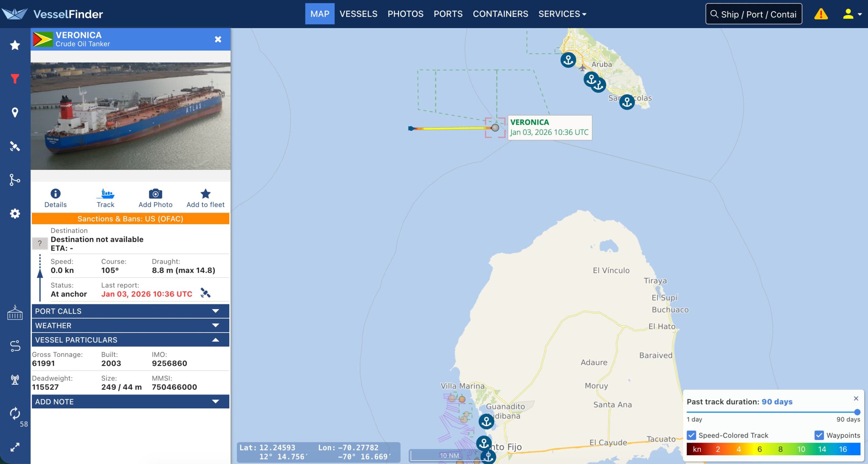Click Add to fleet button
Image resolution: width=868 pixels, height=464 pixels.
[205, 198]
